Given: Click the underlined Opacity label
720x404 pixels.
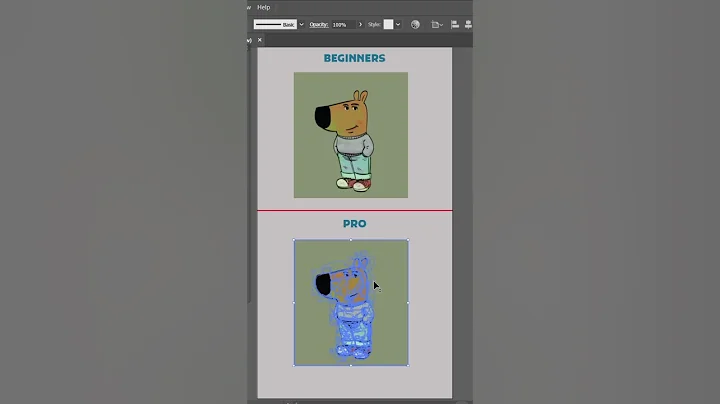Looking at the screenshot, I should click(319, 24).
